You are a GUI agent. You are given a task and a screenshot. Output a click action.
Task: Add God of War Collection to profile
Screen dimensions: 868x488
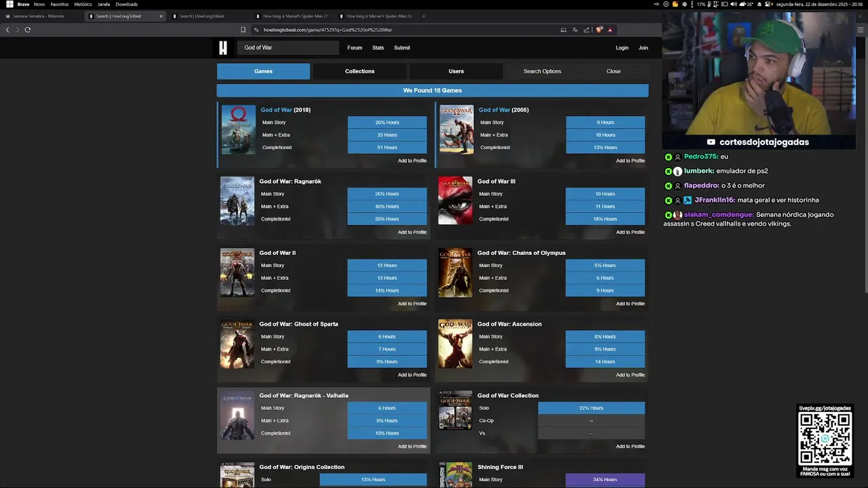(631, 447)
